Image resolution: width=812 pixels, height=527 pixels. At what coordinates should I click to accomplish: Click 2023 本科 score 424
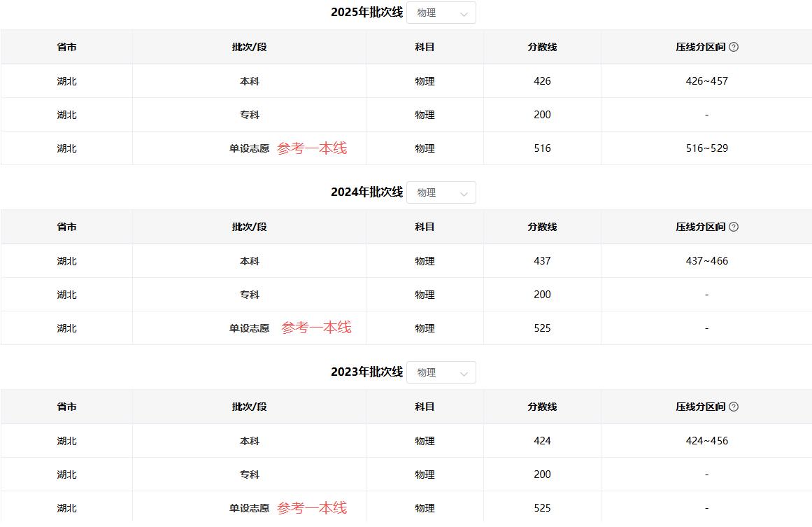[x=542, y=441]
